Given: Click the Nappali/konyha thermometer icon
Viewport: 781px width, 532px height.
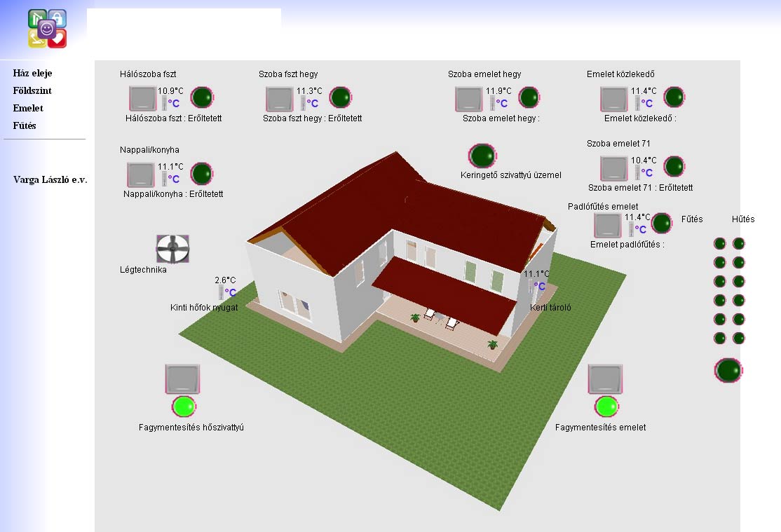Looking at the screenshot, I should (x=165, y=179).
